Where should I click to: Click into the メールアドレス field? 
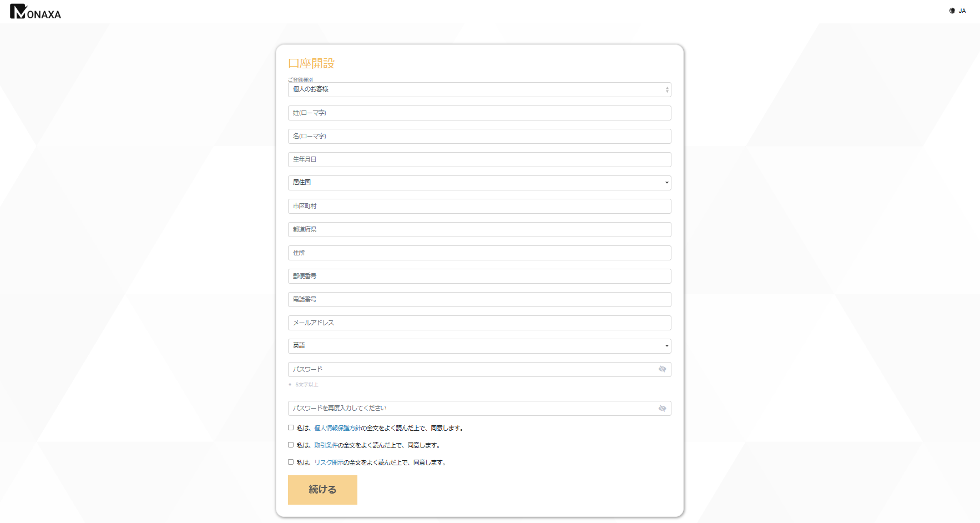tap(479, 323)
